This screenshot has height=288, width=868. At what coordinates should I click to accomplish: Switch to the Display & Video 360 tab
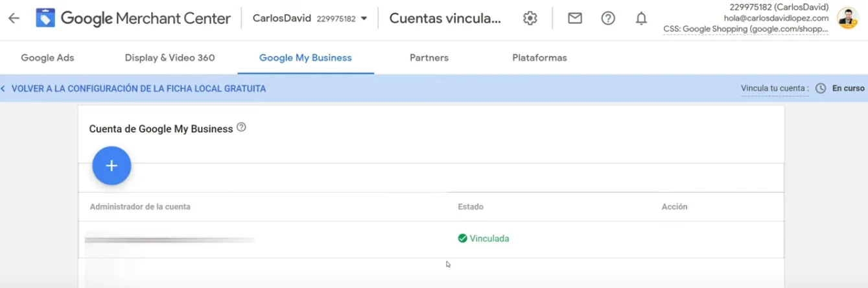(x=170, y=58)
